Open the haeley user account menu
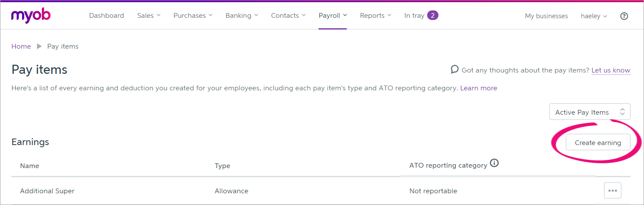This screenshot has width=644, height=205. (594, 16)
